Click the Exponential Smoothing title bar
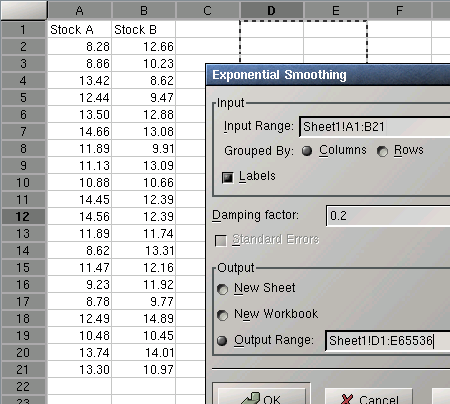Viewport: 450px width, 404px height. coord(328,75)
